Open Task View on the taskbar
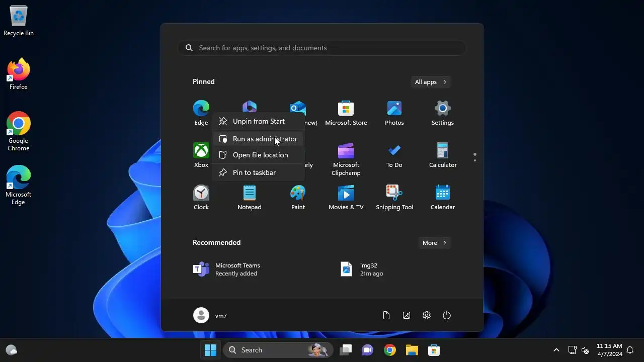644x362 pixels. [346, 350]
